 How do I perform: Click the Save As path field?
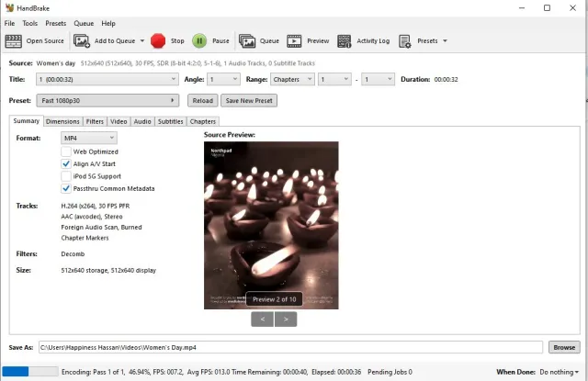coord(290,347)
